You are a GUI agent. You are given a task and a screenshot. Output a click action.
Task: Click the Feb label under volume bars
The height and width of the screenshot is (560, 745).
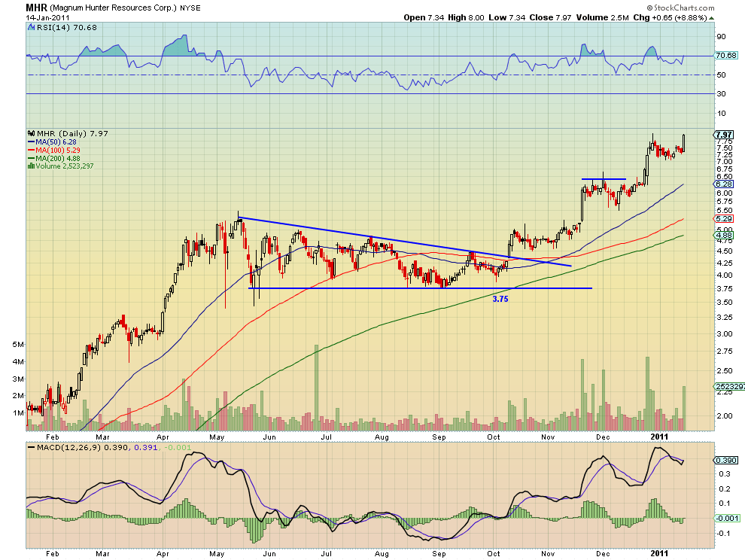pyautogui.click(x=52, y=437)
